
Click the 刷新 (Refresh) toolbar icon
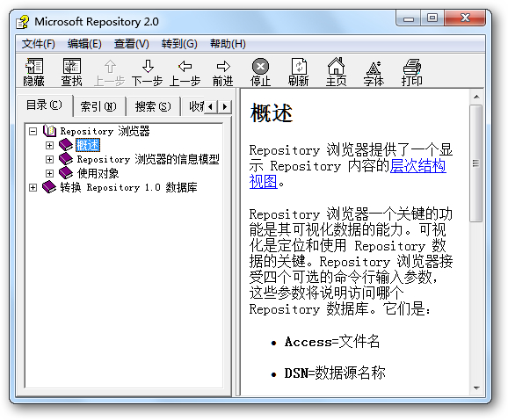(x=299, y=67)
